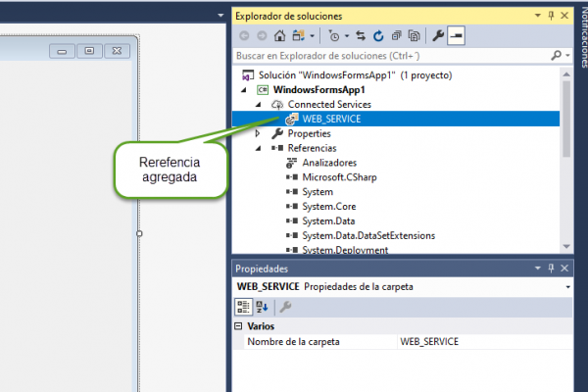Click the Nombre de la carpeta value field
Screen dimensions: 588x392
click(480, 341)
